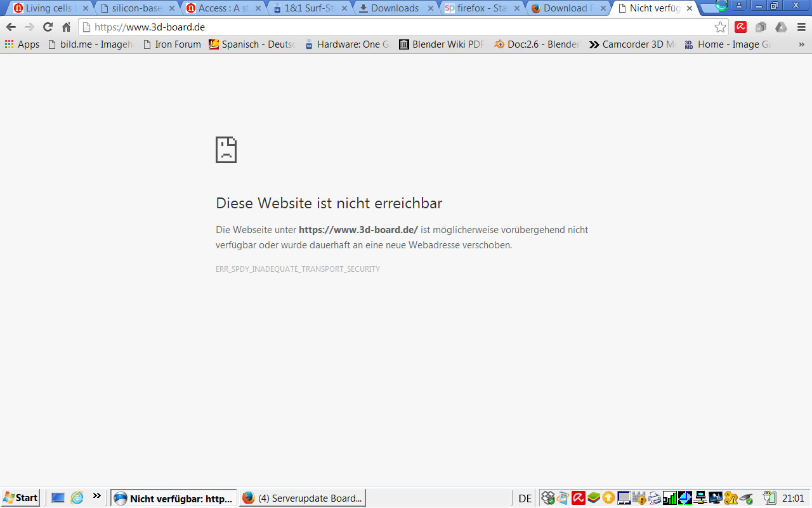Close the silicon-base tab
Image resolution: width=812 pixels, height=508 pixels.
172,8
